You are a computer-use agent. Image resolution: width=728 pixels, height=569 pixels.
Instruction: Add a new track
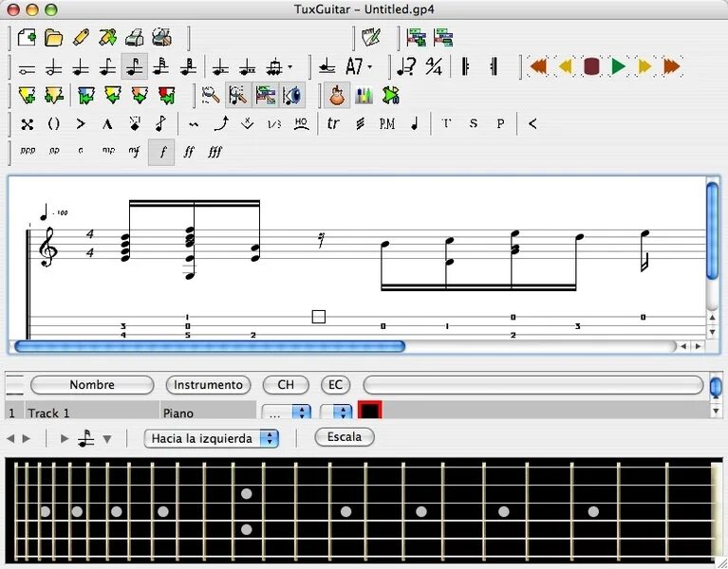(416, 37)
